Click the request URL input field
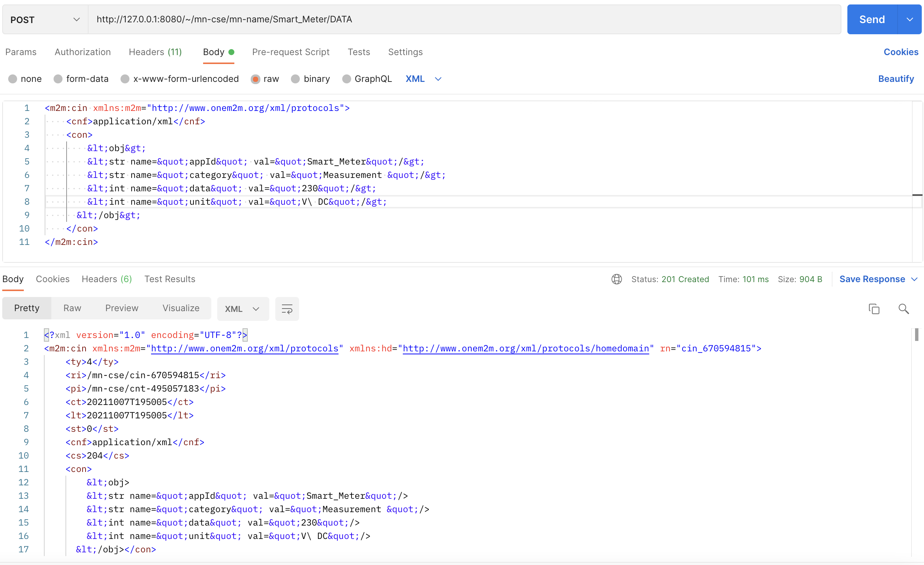924x565 pixels. (x=464, y=19)
